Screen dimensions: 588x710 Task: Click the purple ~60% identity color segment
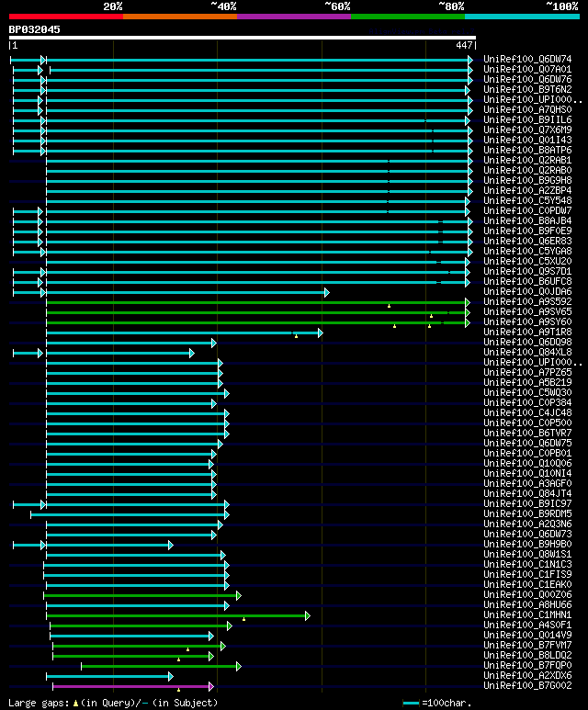[294, 17]
